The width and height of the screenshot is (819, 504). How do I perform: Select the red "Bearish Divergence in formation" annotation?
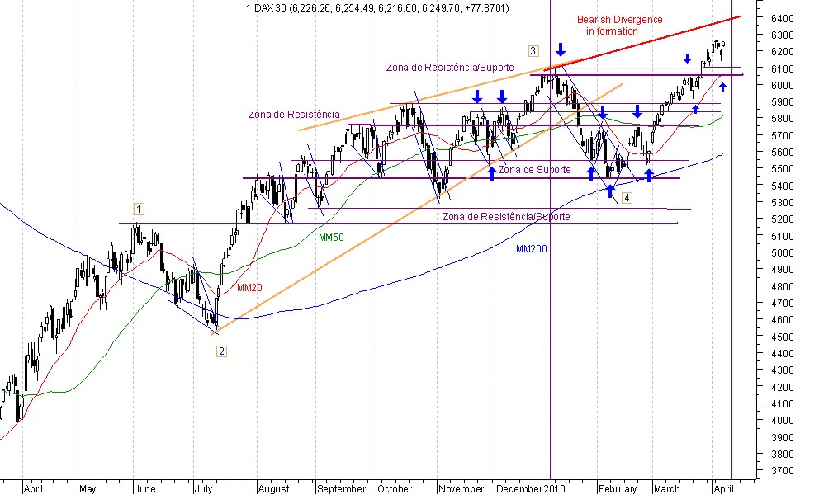point(619,26)
